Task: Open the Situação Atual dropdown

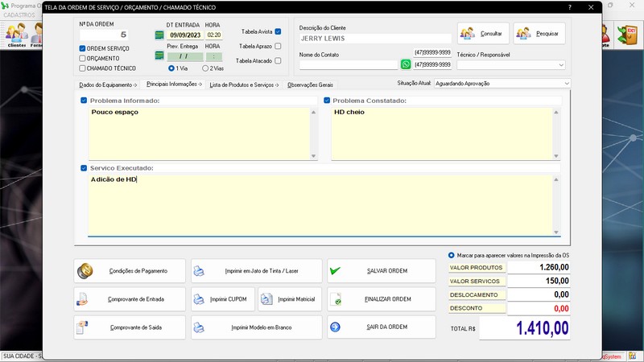Action: (567, 84)
